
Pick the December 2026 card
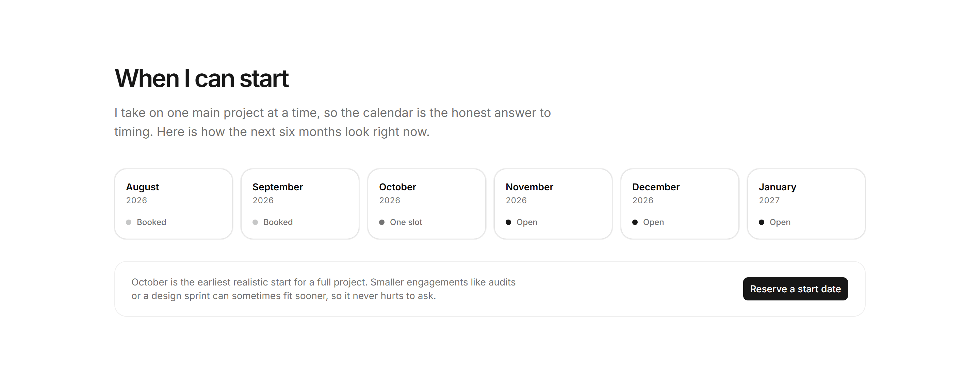pyautogui.click(x=680, y=204)
